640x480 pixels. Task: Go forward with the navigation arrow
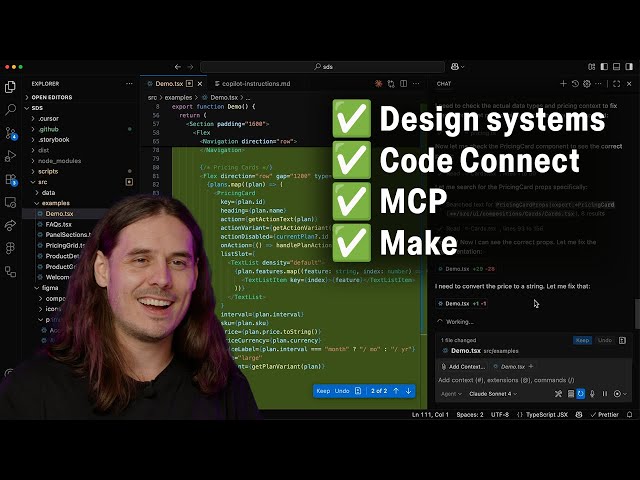point(190,67)
